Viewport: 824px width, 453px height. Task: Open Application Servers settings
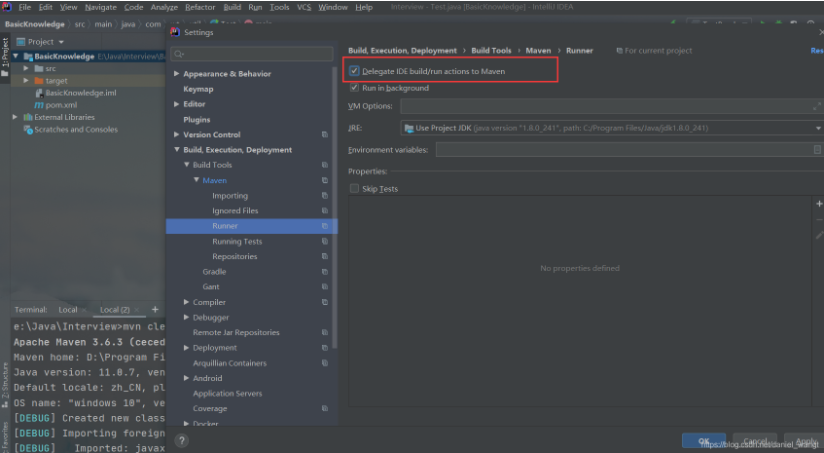click(x=227, y=394)
